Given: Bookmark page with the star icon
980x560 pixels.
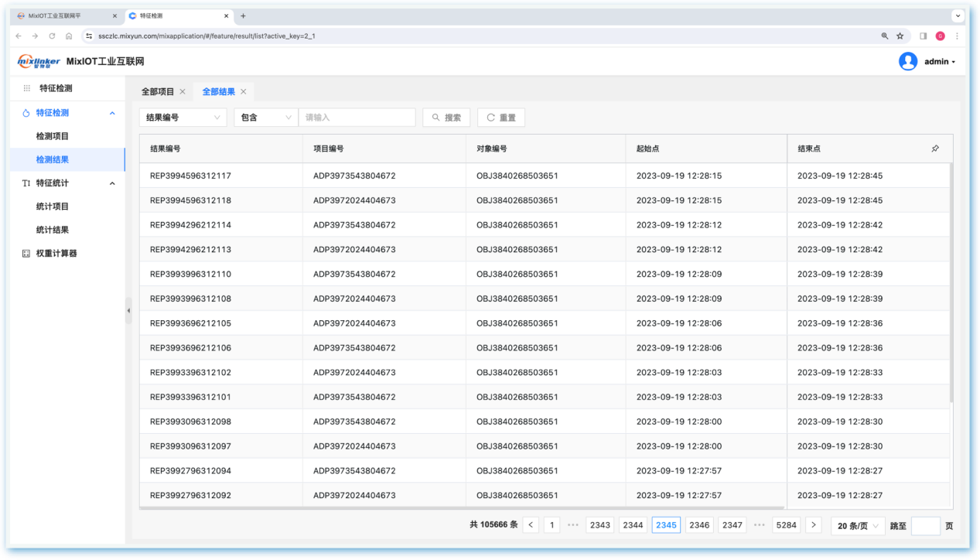Looking at the screenshot, I should point(900,36).
